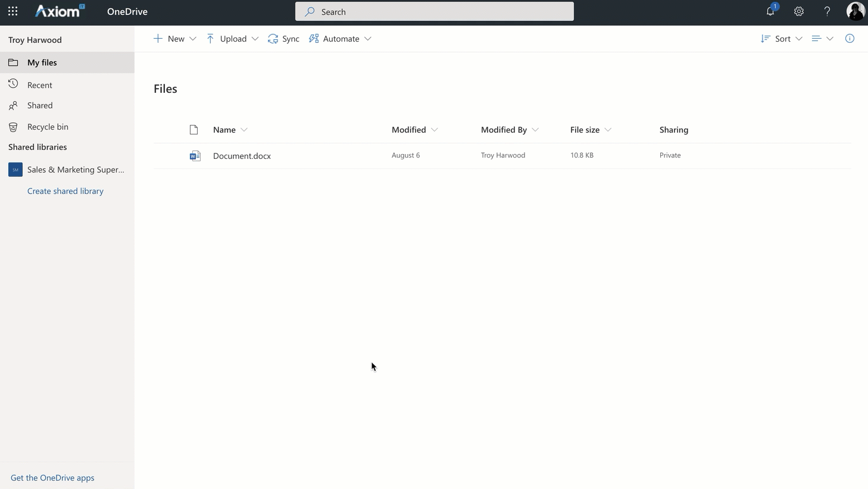The width and height of the screenshot is (868, 489).
Task: Click the SM library tile icon
Action: pos(15,170)
